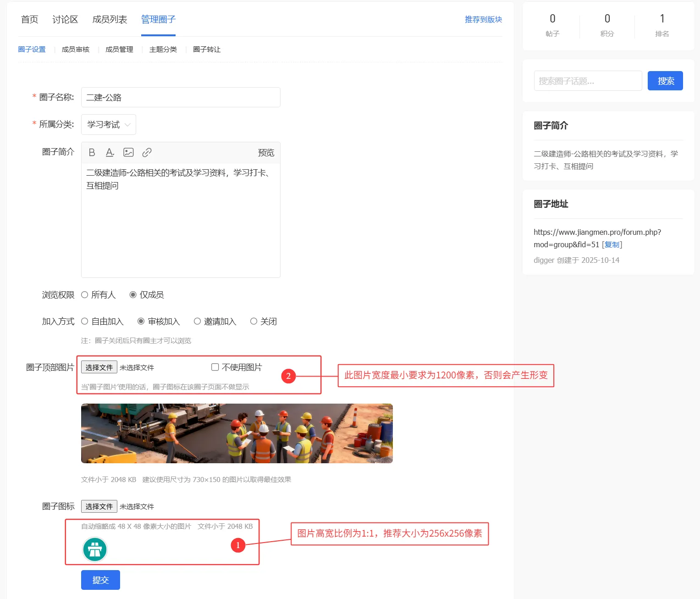This screenshot has width=700, height=599.
Task: Open the 圈子转让 sub-tab
Action: point(207,50)
